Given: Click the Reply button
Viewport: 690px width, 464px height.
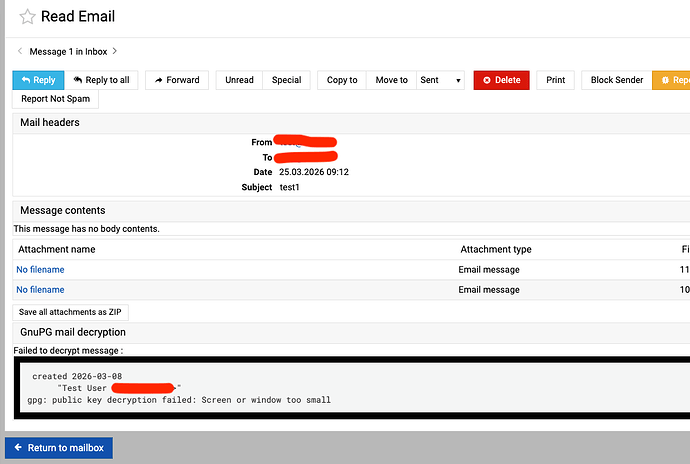Looking at the screenshot, I should pos(38,80).
